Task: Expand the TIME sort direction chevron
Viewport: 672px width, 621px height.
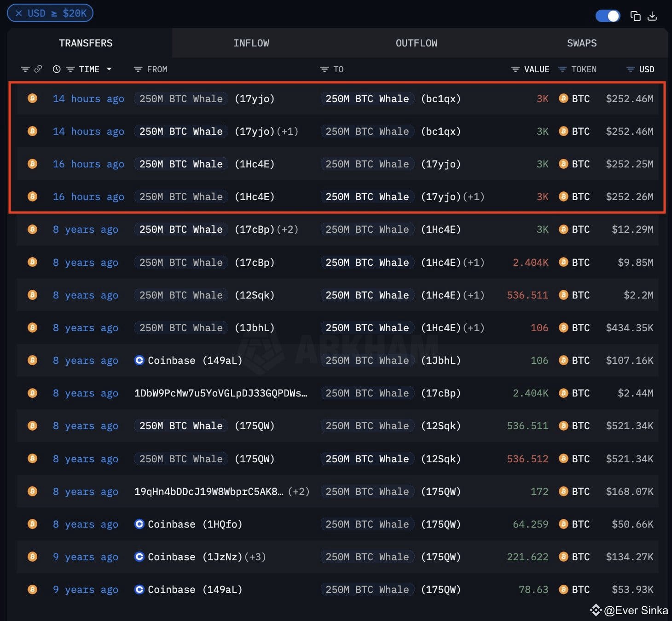Action: coord(109,69)
